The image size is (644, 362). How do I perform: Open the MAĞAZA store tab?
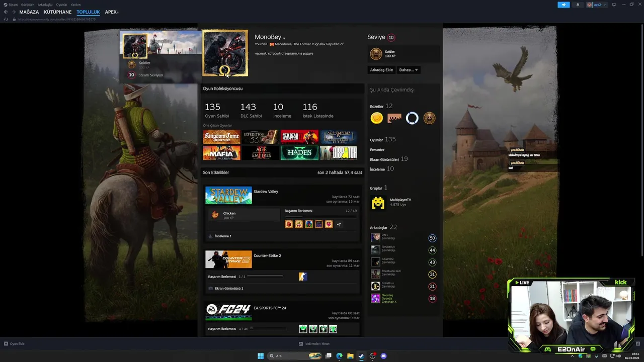point(29,12)
